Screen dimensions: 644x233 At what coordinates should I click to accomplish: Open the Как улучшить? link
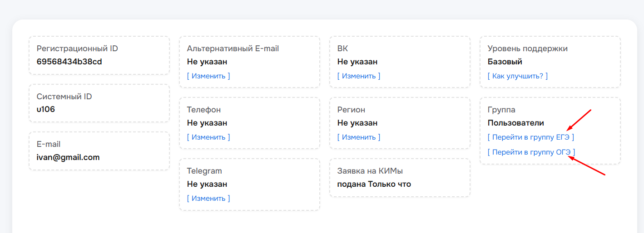518,76
